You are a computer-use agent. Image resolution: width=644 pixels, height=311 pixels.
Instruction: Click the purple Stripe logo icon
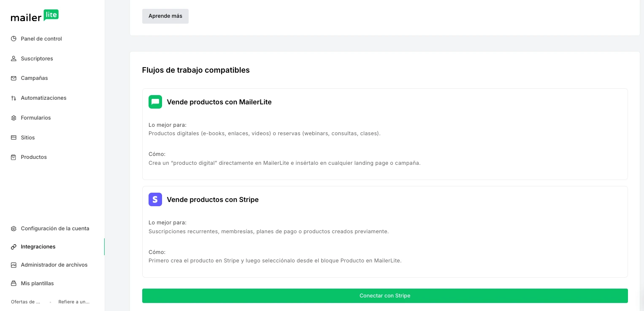tap(155, 199)
